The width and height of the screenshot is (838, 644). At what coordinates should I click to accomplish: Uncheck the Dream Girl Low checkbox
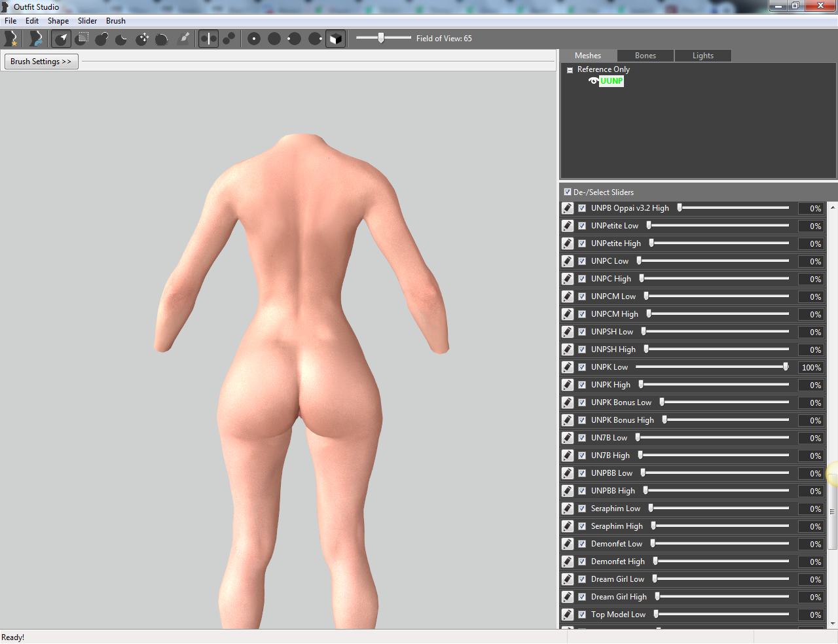pos(582,579)
